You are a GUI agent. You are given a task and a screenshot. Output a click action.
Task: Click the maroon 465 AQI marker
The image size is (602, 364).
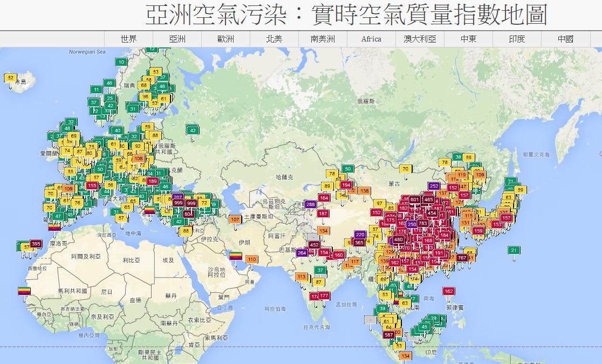point(428,200)
